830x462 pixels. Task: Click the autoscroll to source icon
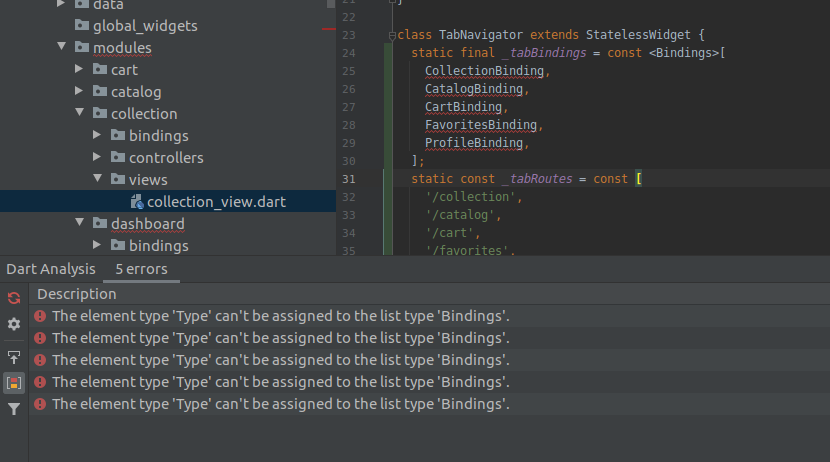(14, 358)
